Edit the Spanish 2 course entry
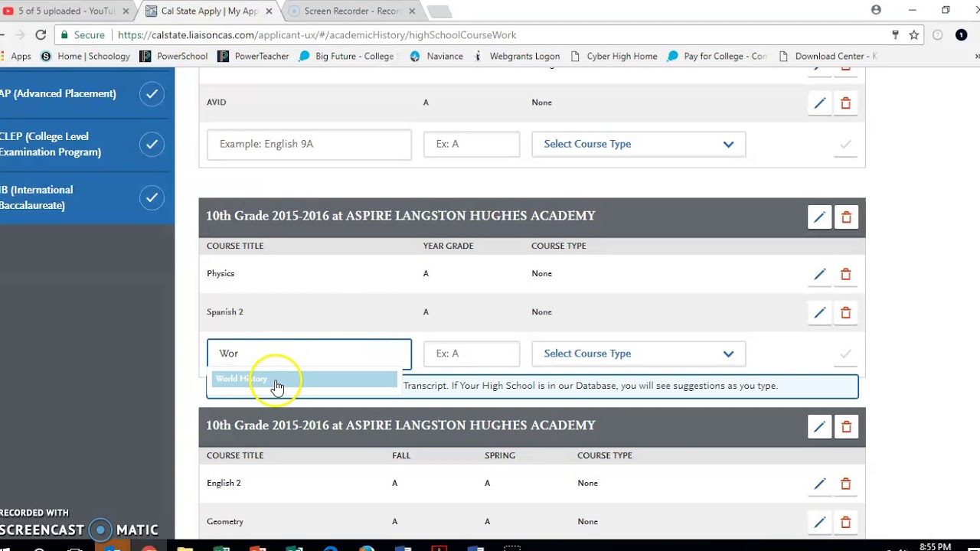This screenshot has height=551, width=980. [x=819, y=312]
